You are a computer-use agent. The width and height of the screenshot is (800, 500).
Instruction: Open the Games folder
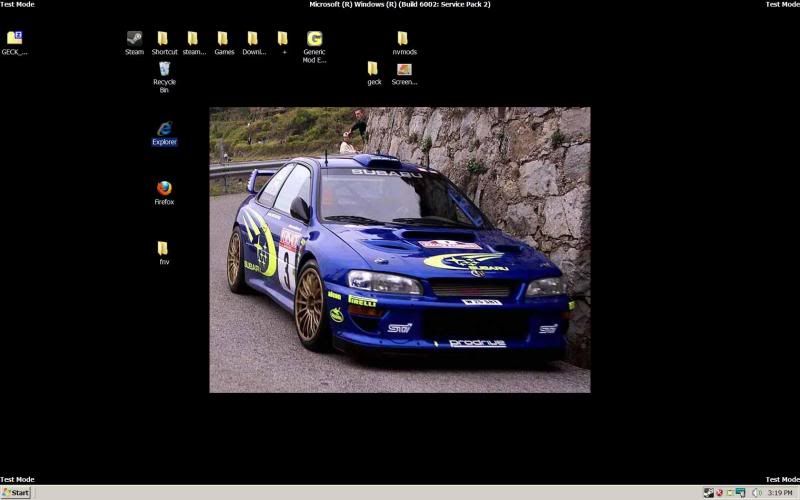coord(224,43)
